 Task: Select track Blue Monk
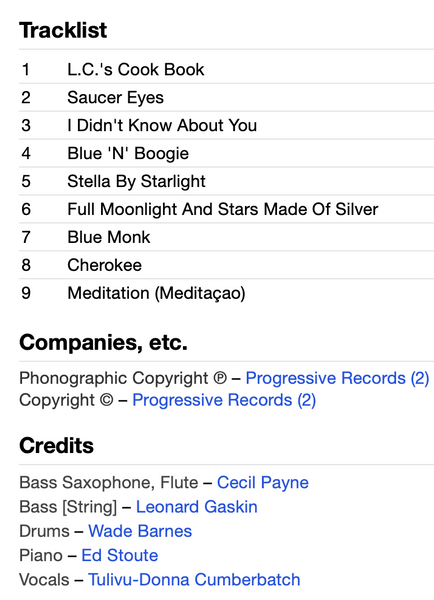(109, 237)
